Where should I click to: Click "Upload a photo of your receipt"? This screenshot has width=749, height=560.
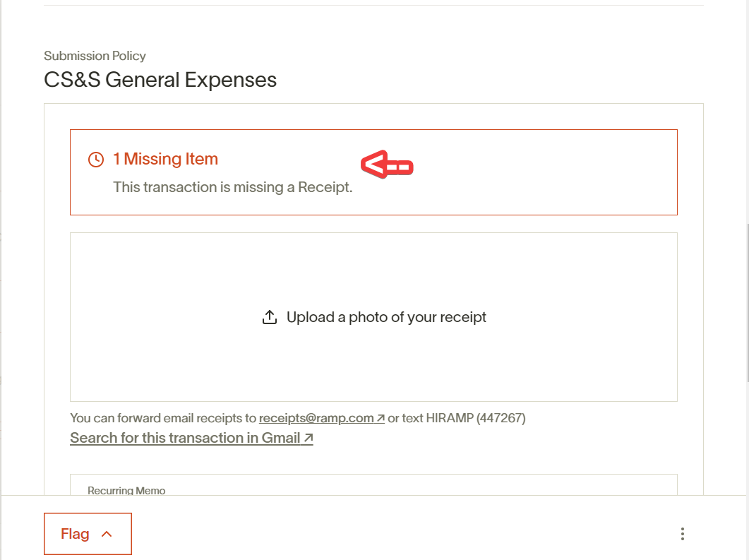click(386, 317)
